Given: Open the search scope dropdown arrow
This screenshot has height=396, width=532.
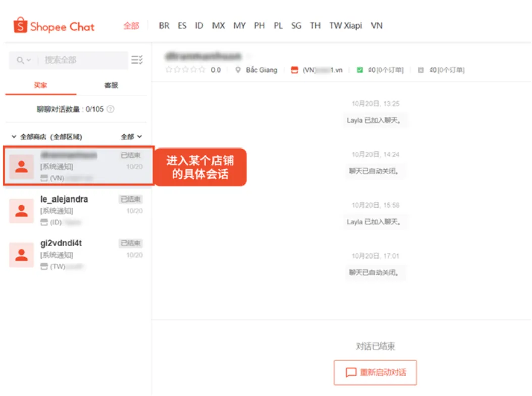Looking at the screenshot, I should 29,60.
